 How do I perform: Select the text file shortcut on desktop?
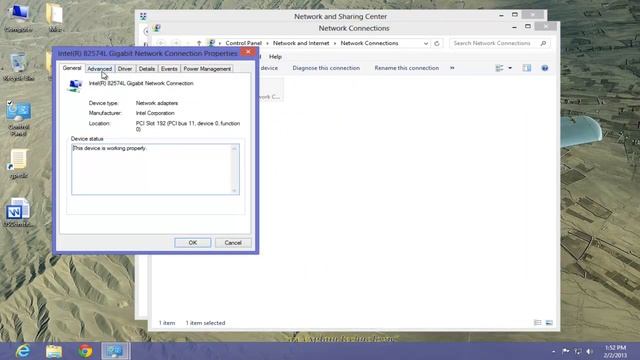pyautogui.click(x=18, y=164)
